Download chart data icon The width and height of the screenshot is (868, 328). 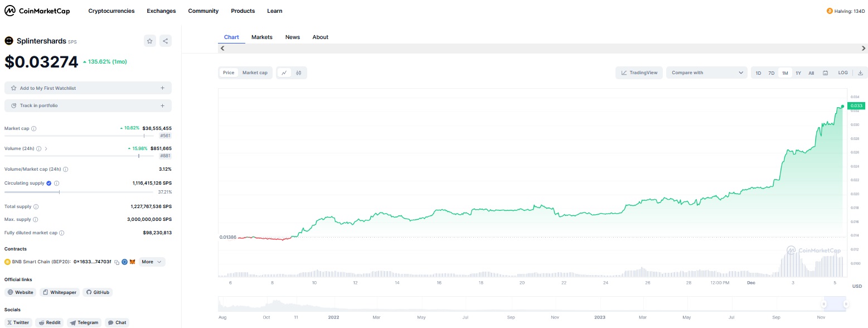860,73
